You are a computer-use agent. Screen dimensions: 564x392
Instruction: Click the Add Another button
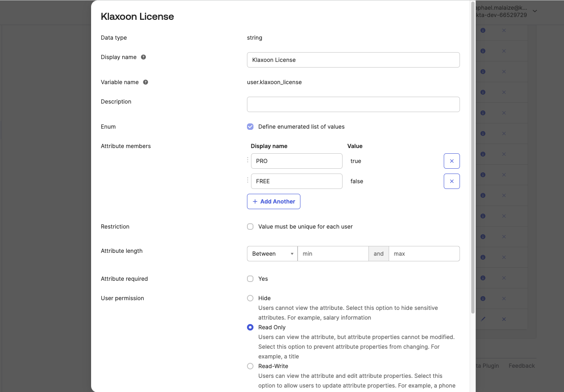274,201
